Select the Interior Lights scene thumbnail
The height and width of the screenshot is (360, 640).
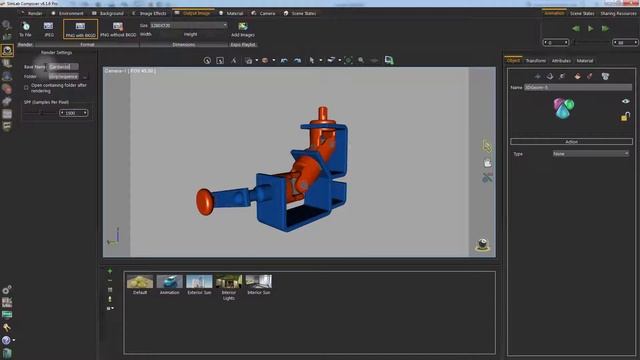coord(229,287)
